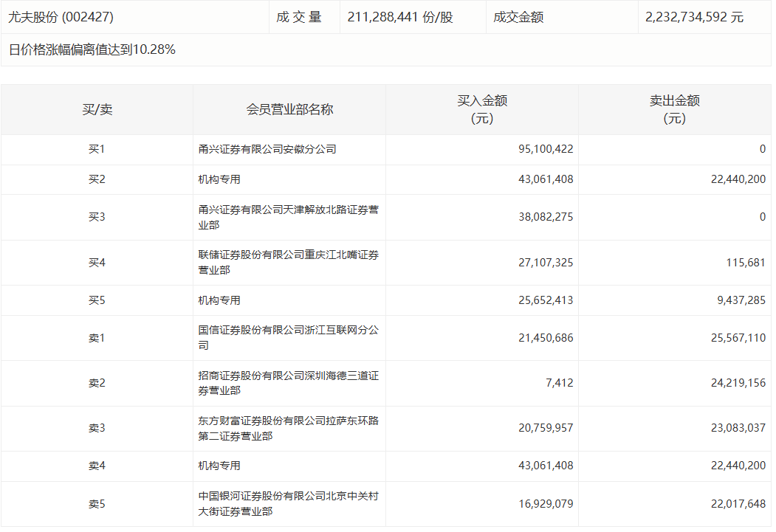
Task: Click 机构专用 in the 买5 row
Action: click(x=219, y=300)
